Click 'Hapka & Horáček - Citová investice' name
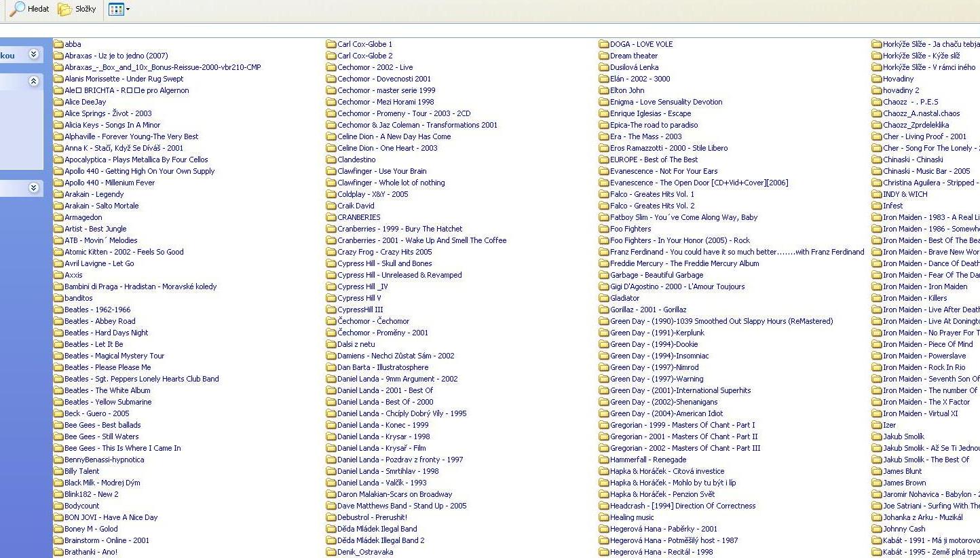The width and height of the screenshot is (980, 558). pyautogui.click(x=667, y=471)
